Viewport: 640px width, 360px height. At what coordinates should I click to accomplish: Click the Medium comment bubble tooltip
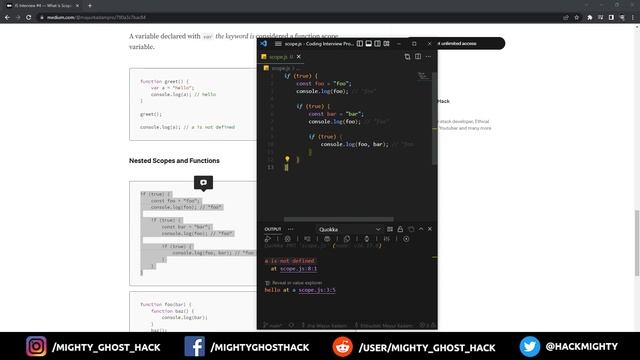click(x=203, y=182)
